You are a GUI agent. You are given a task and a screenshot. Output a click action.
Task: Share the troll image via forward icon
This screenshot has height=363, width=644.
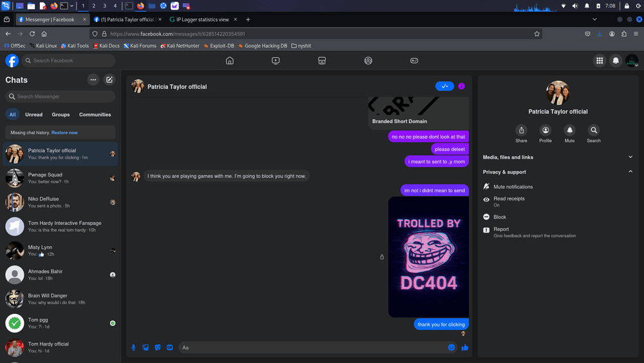coord(382,257)
